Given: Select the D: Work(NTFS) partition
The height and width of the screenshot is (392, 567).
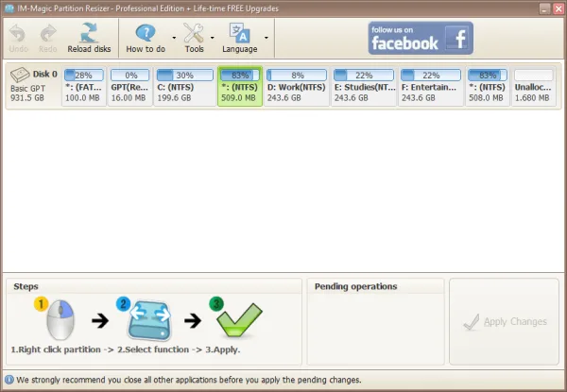Looking at the screenshot, I should point(297,86).
